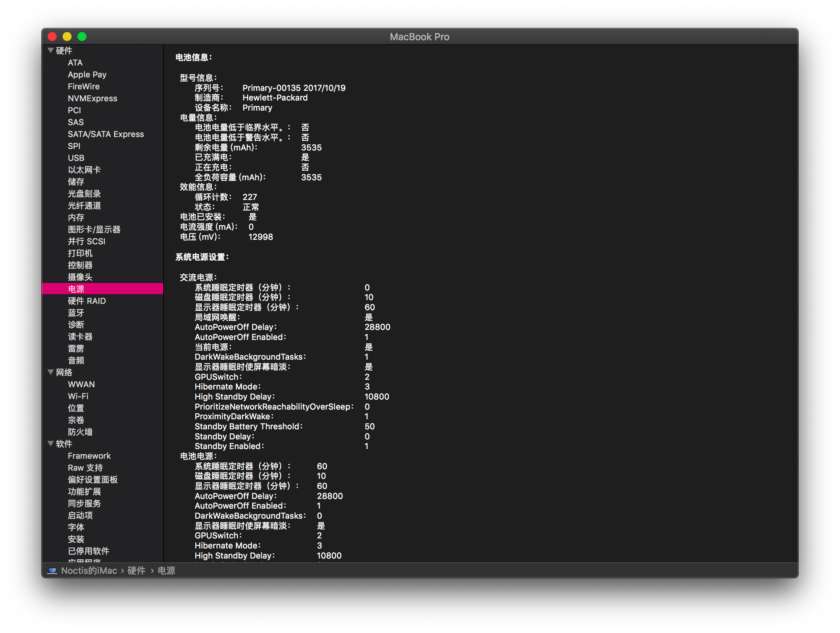Viewport: 840px width, 633px height.
Task: Open Framework under 软件
Action: 89,456
